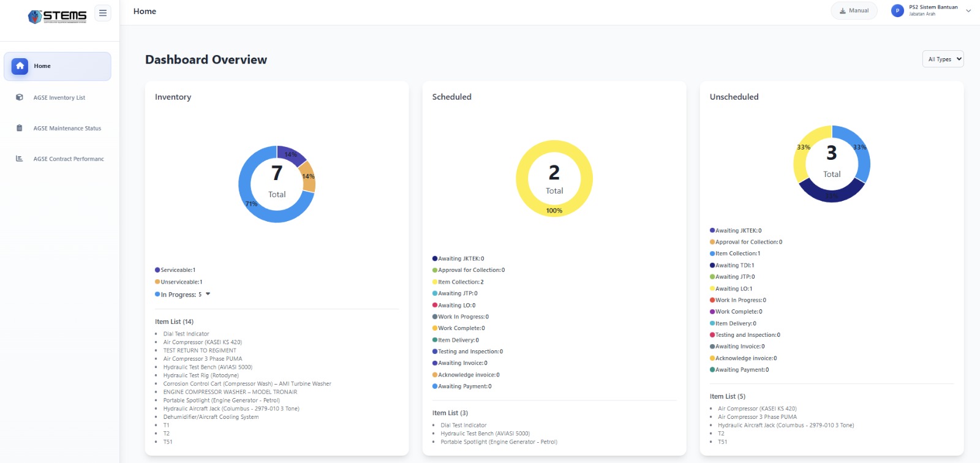Click the AGSE Inventory List box icon
Viewport: 980px width, 463px height.
point(20,97)
